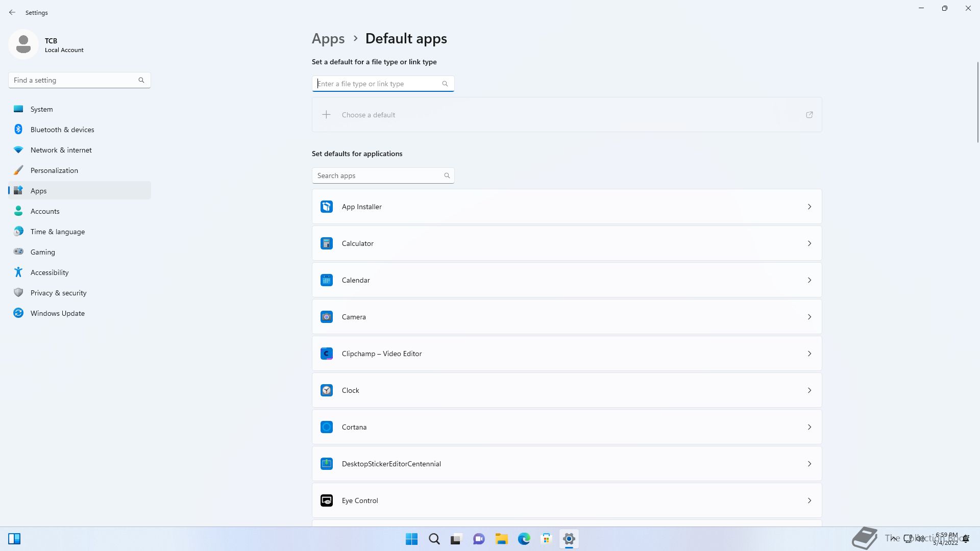This screenshot has width=980, height=551.
Task: Open the Windows Start menu
Action: 411,539
